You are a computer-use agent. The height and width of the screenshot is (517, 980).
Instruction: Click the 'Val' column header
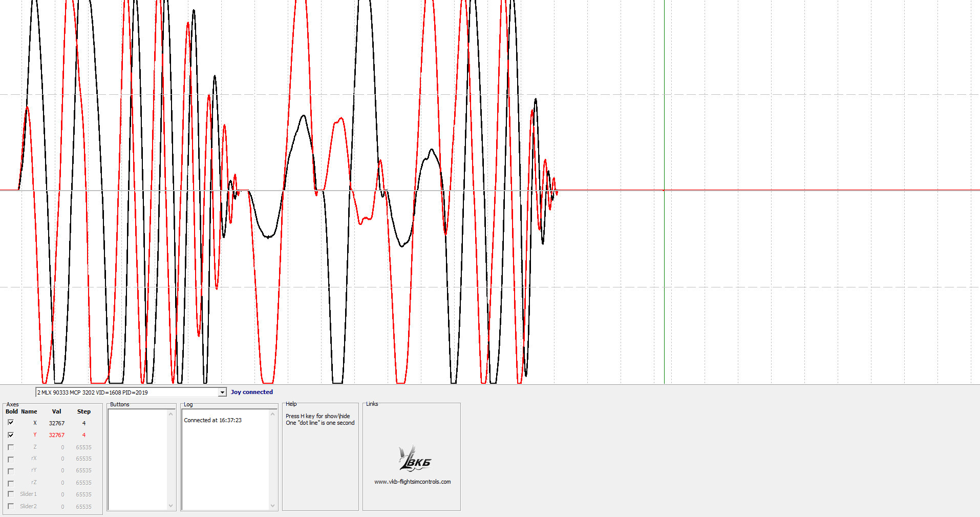[x=56, y=411]
